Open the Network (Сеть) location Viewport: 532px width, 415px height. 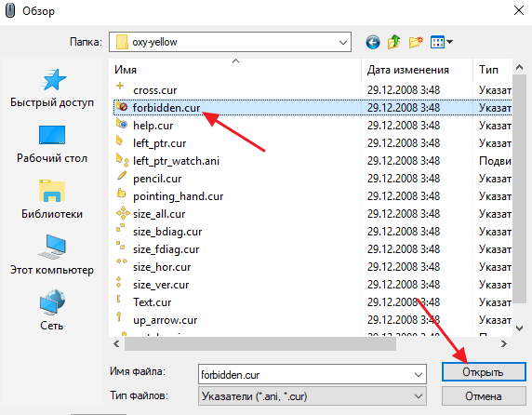(52, 311)
